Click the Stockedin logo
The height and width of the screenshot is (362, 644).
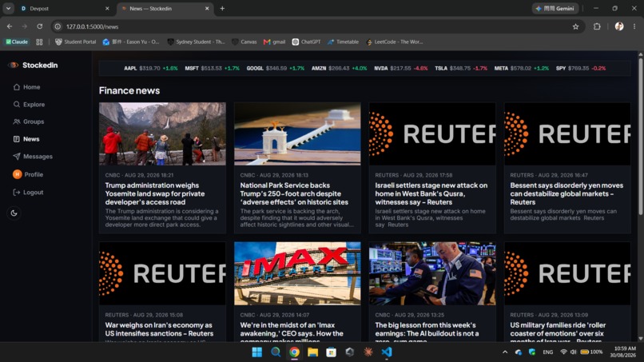[x=34, y=65]
